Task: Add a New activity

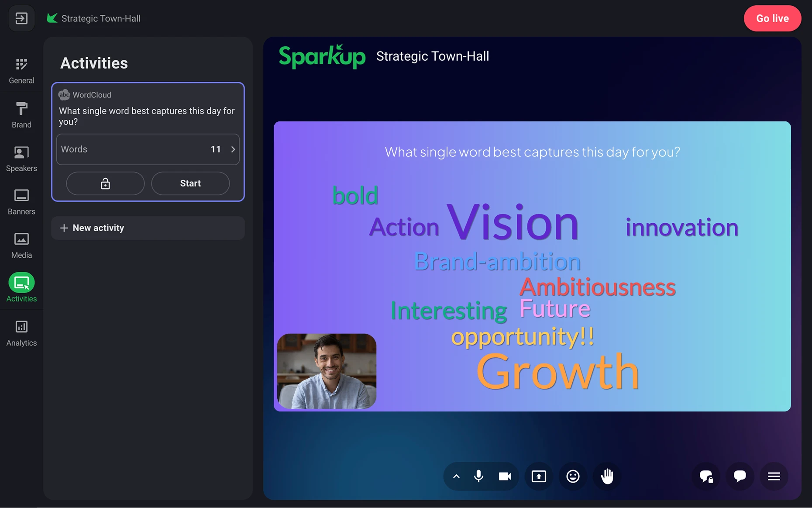Action: pyautogui.click(x=148, y=228)
